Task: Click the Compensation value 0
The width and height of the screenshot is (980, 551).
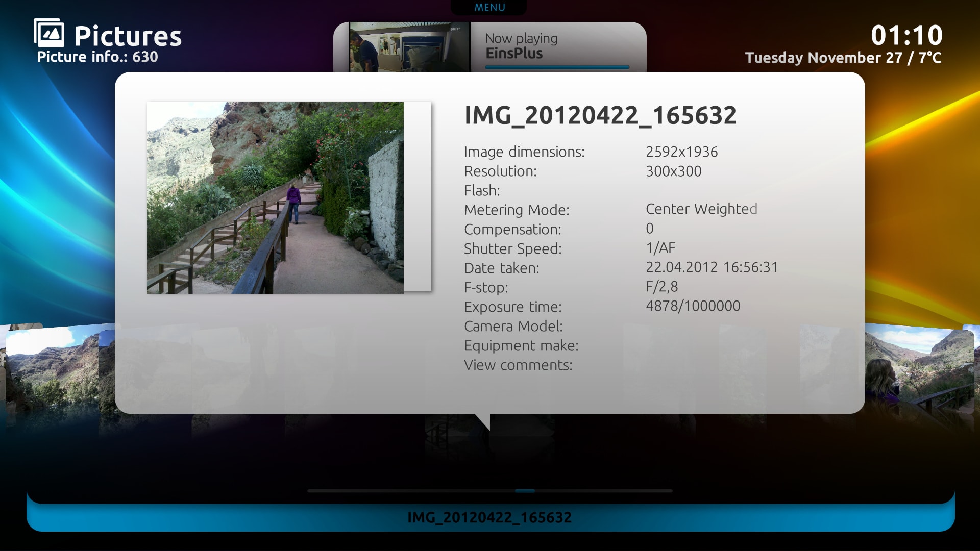Action: (649, 229)
